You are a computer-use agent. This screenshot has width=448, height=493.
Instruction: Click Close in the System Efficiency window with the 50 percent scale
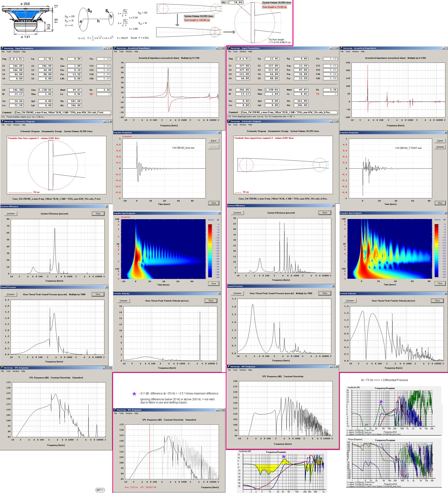point(325,212)
